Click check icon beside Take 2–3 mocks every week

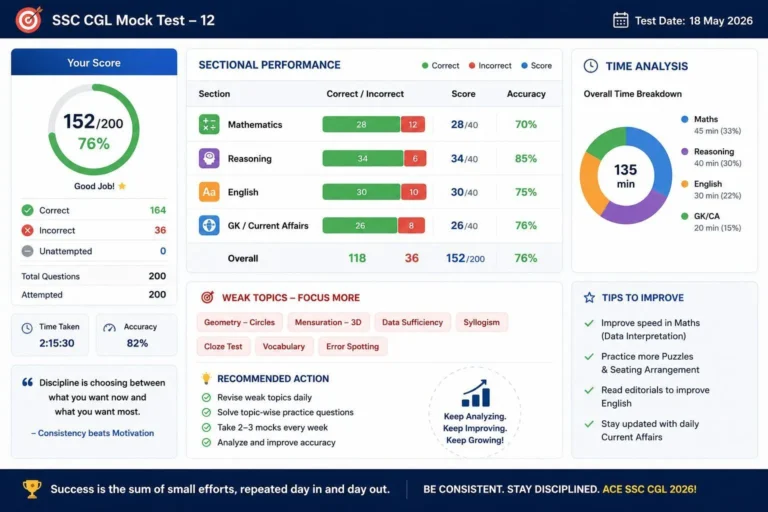(x=206, y=427)
